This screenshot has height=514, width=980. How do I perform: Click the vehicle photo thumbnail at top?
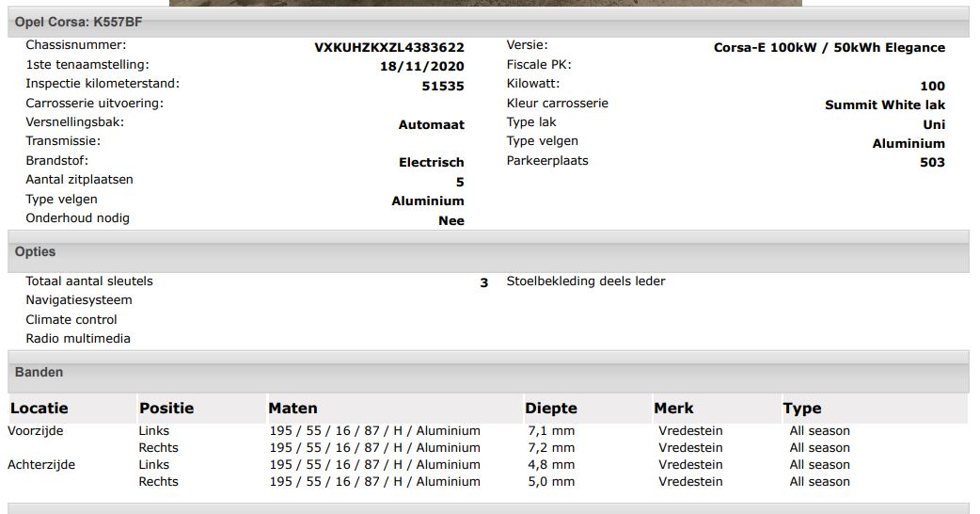pos(485,3)
